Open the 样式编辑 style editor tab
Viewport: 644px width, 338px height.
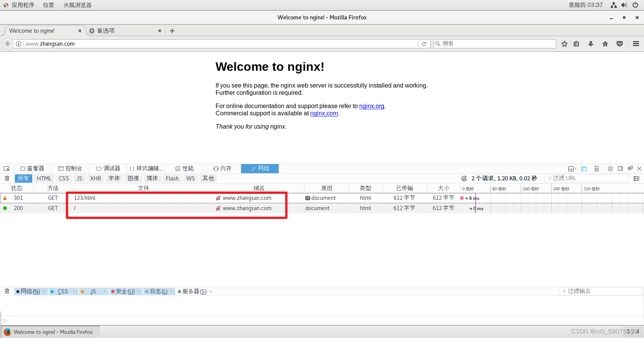[146, 169]
